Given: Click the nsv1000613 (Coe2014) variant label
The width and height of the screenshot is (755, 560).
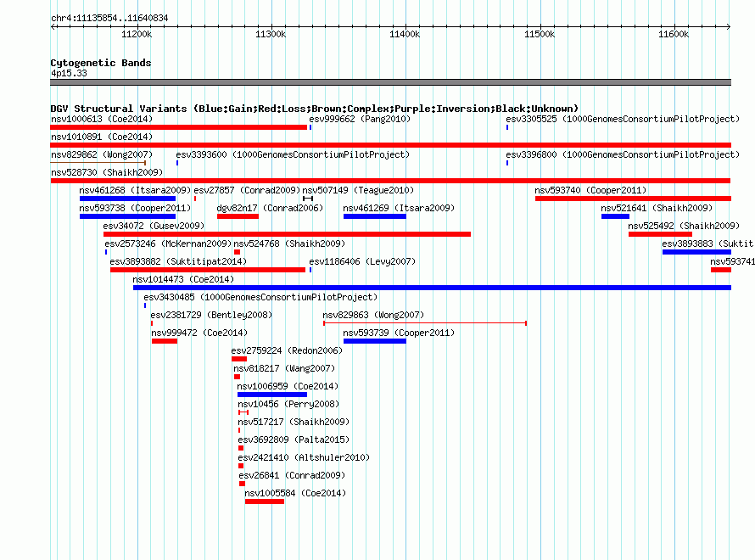Looking at the screenshot, I should (102, 119).
